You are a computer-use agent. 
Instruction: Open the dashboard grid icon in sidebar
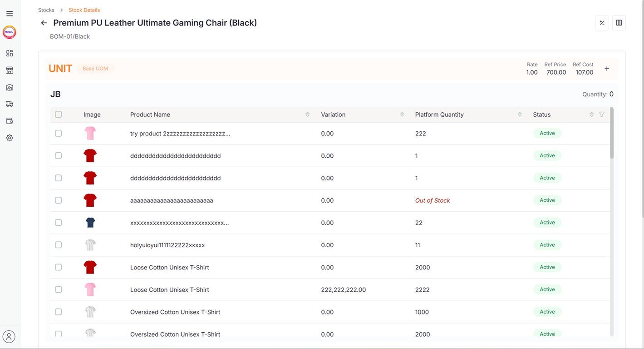pyautogui.click(x=10, y=54)
